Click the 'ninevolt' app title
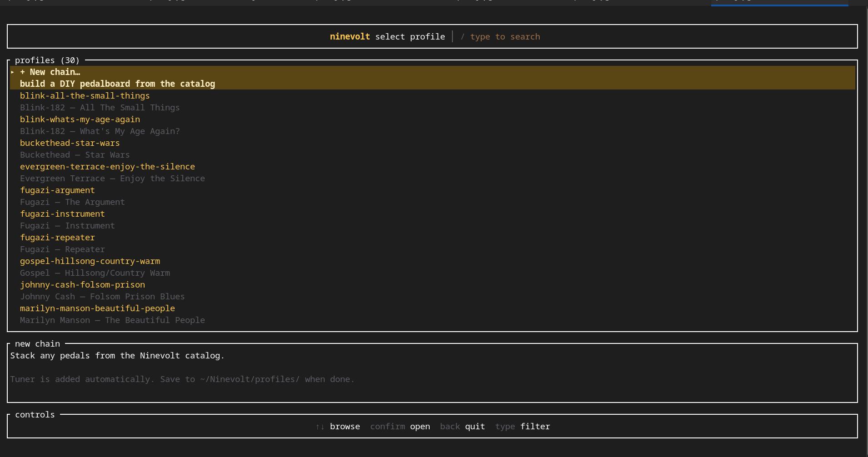 tap(350, 36)
